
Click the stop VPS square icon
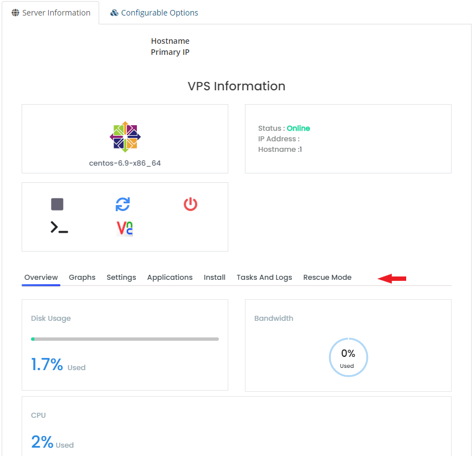click(57, 204)
